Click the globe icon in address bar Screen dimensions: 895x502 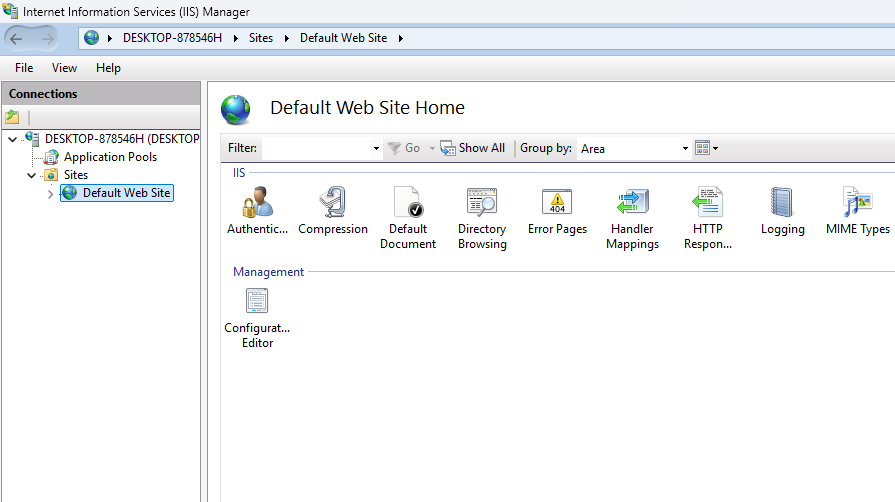tap(91, 38)
